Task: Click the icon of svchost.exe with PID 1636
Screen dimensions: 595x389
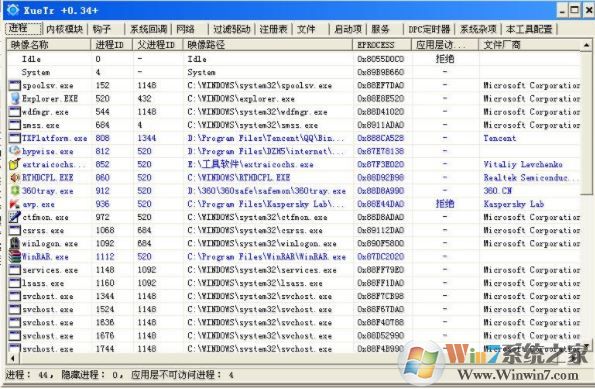Action: (x=15, y=323)
